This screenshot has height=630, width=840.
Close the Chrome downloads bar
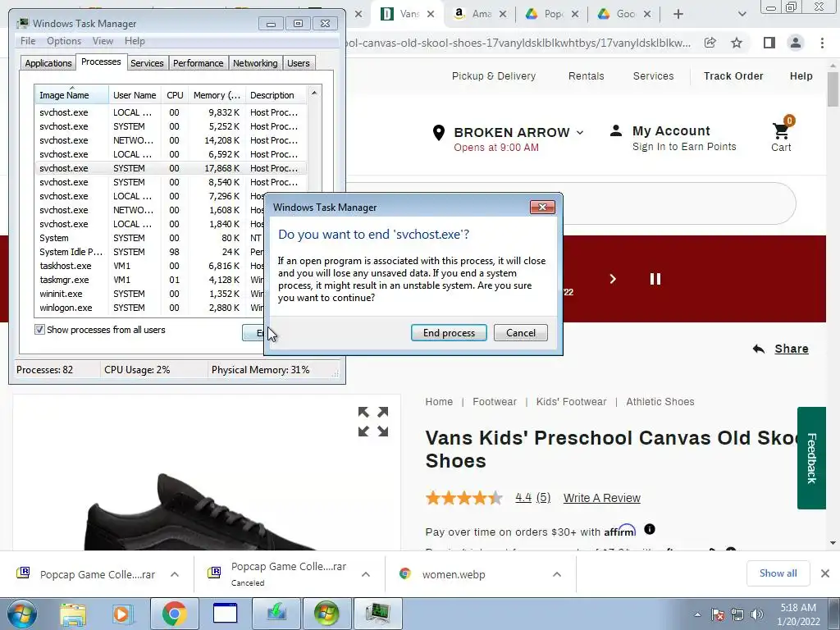tap(825, 573)
